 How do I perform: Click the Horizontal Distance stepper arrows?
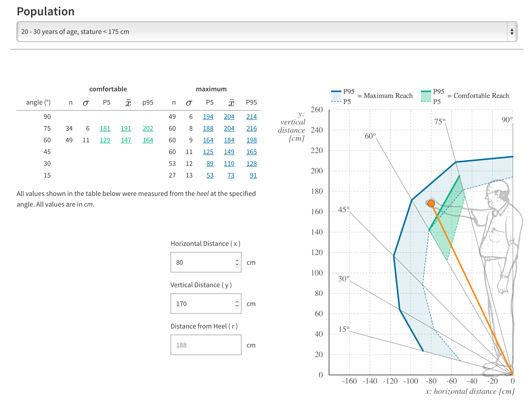tap(237, 262)
